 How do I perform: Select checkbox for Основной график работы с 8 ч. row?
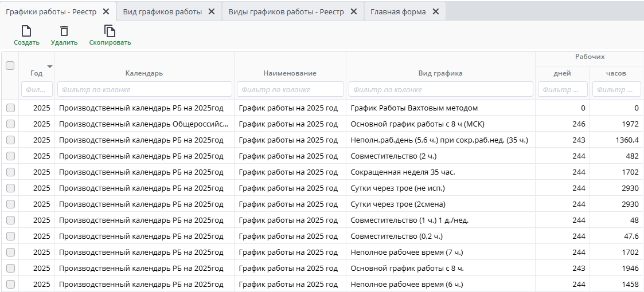10,268
